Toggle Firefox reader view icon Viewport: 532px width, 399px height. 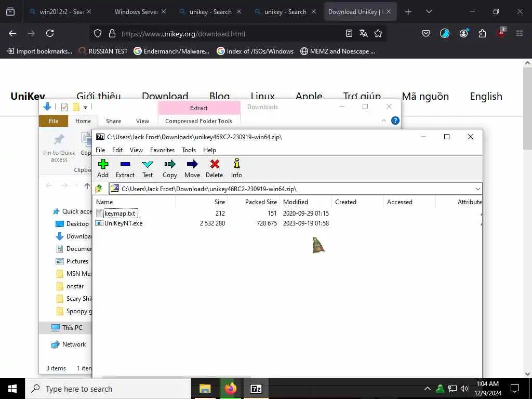click(349, 33)
